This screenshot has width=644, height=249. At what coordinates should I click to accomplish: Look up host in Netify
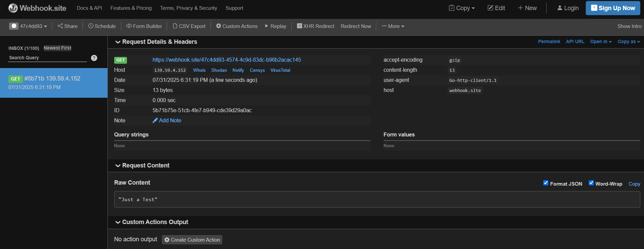(x=238, y=70)
